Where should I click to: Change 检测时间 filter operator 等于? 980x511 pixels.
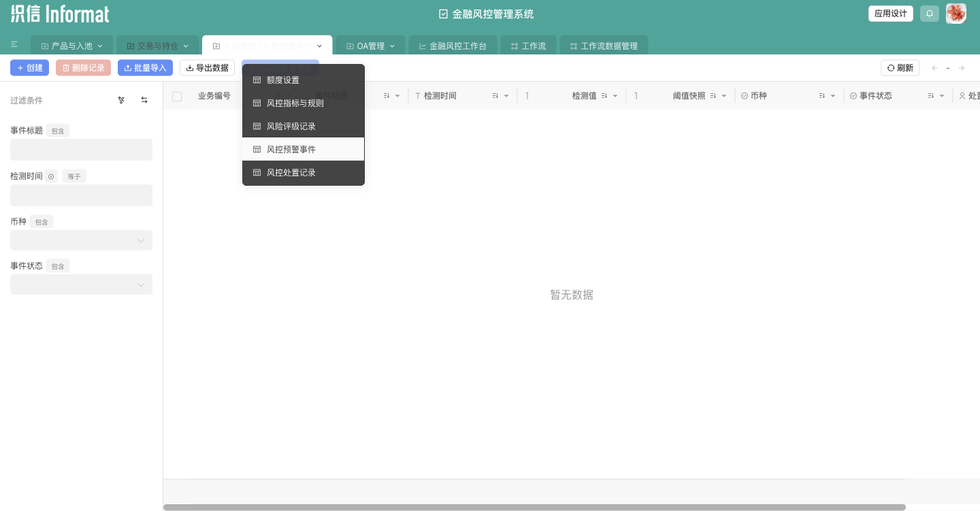(x=74, y=176)
